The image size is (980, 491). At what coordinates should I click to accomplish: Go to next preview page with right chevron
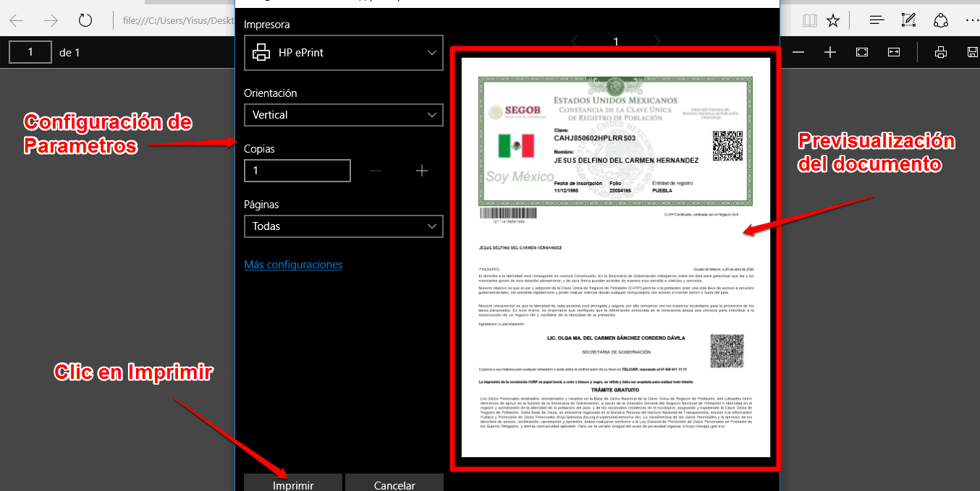657,41
